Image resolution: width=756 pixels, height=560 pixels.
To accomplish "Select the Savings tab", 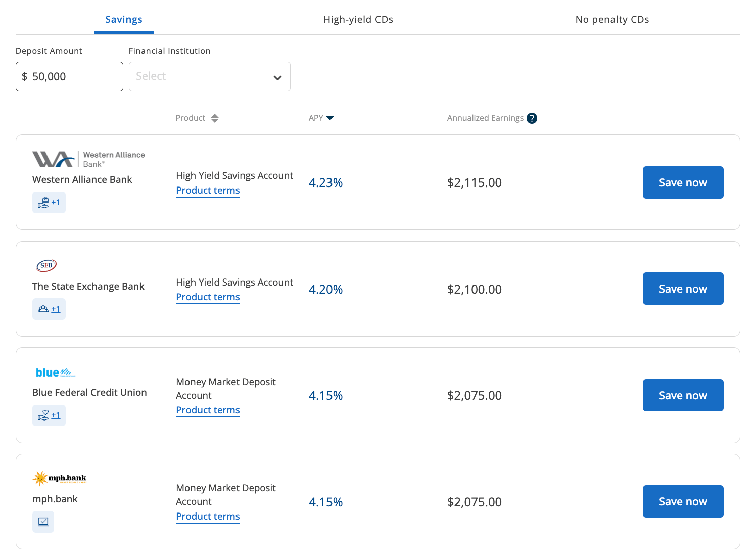I will click(124, 20).
